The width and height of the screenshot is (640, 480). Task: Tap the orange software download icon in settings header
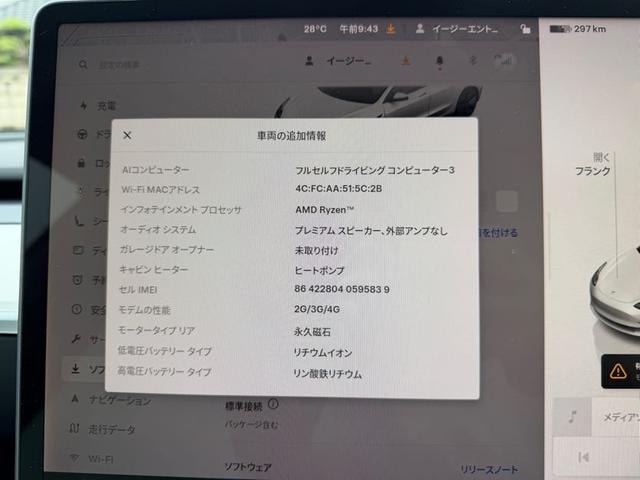click(x=405, y=61)
